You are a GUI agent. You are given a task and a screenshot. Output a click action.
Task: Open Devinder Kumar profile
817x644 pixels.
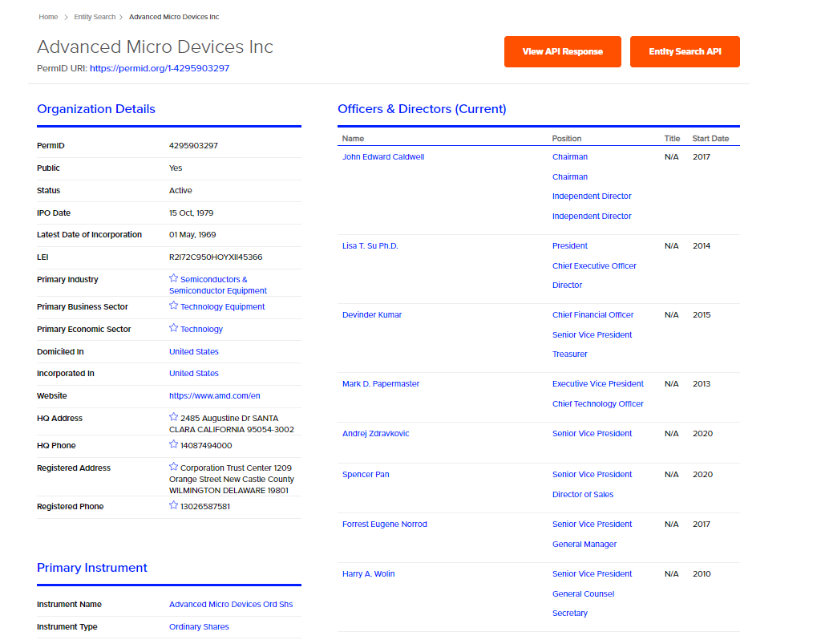(372, 314)
